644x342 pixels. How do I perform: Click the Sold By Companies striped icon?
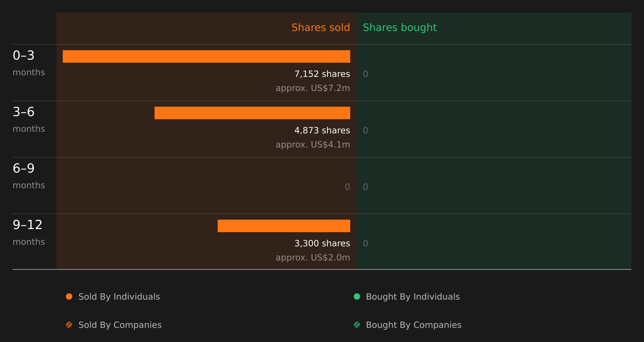(69, 325)
